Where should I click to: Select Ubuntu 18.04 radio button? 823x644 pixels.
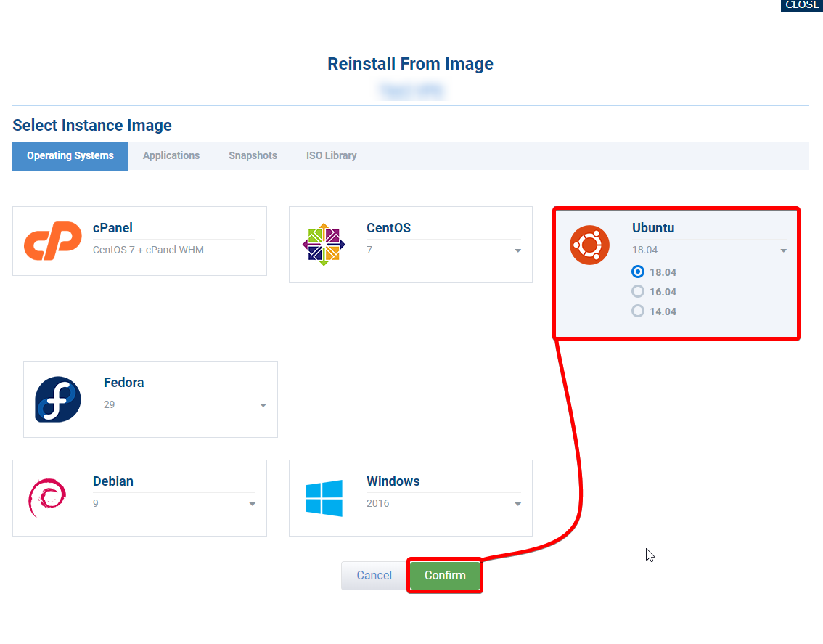638,272
